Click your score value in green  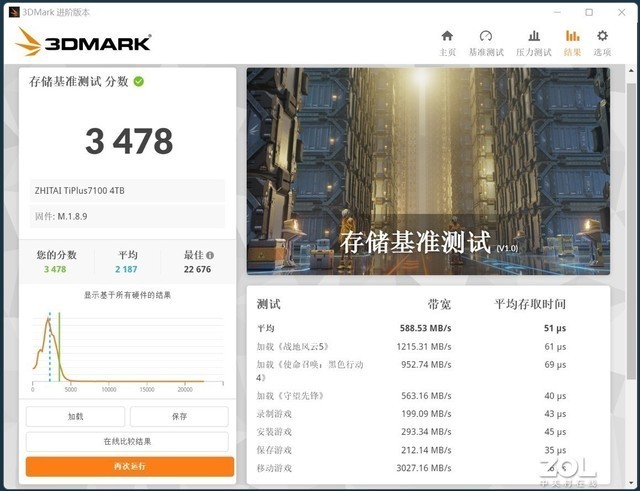[55, 269]
